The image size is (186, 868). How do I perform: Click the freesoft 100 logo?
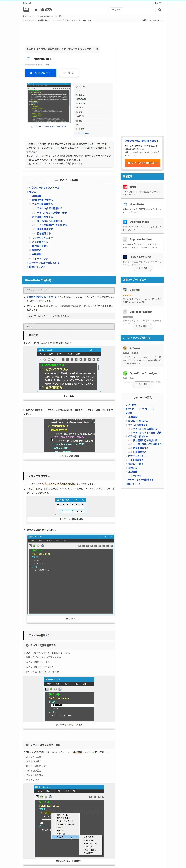(x=38, y=10)
